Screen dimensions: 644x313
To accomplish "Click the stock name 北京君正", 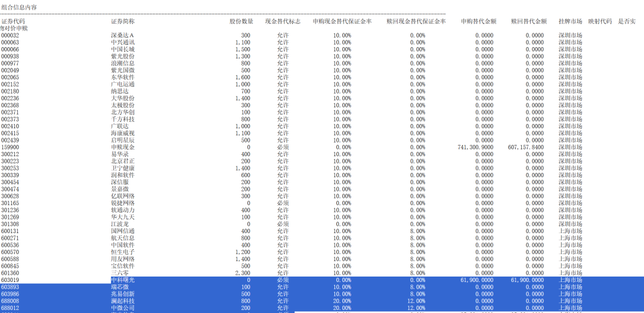I will tap(123, 161).
